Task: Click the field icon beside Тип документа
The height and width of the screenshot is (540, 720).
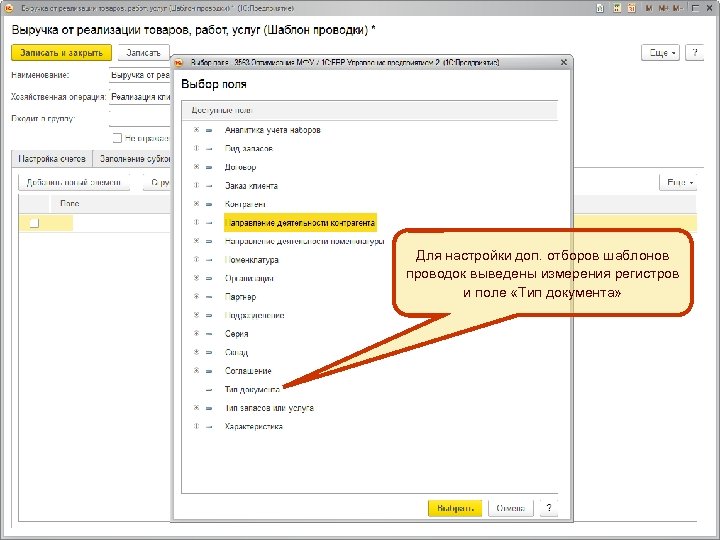Action: point(209,390)
